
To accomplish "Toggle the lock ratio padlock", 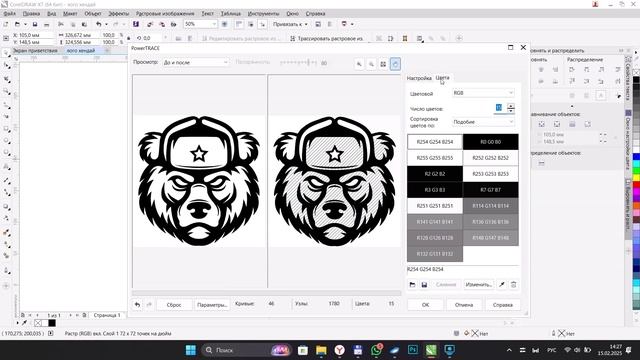I will (129, 38).
